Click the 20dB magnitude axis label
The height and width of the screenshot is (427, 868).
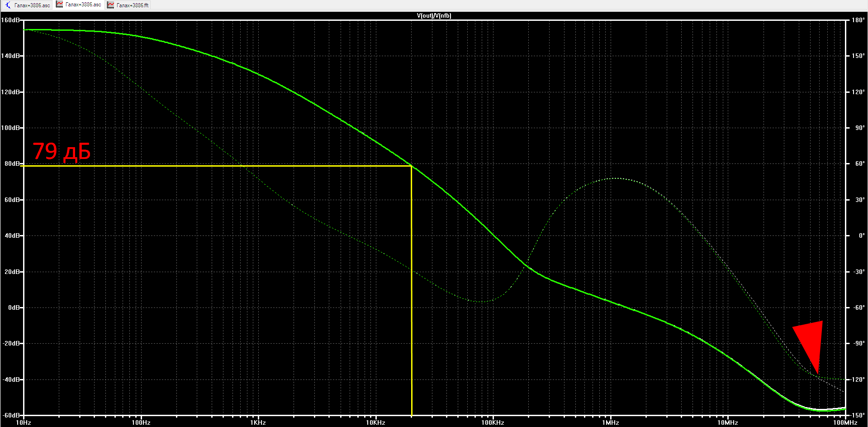(x=12, y=272)
